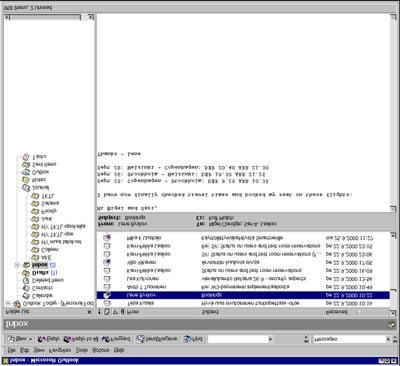
Task: Open the Edit menu
Action: pyautogui.click(x=24, y=350)
